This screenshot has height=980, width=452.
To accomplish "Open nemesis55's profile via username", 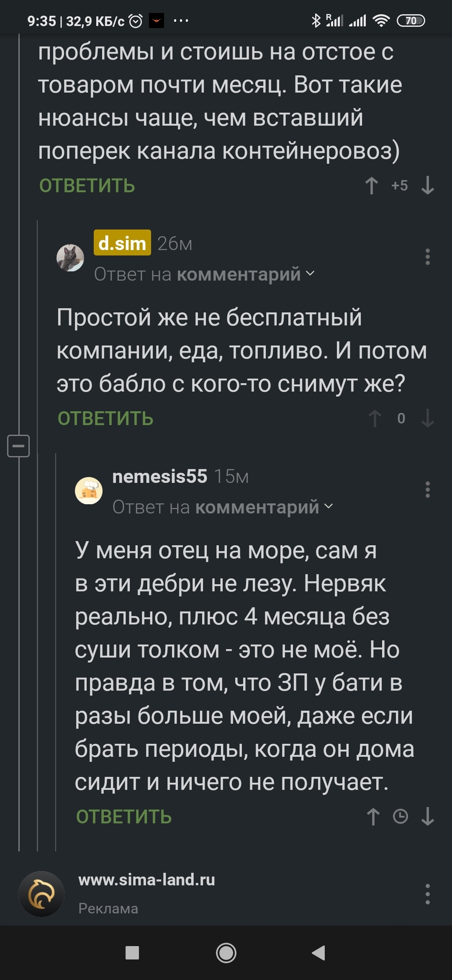I will 159,476.
